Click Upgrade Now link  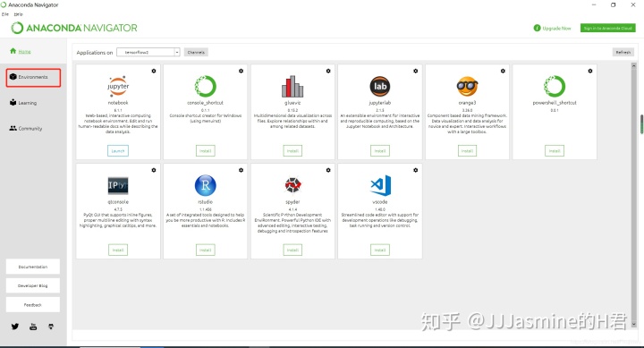(x=553, y=28)
